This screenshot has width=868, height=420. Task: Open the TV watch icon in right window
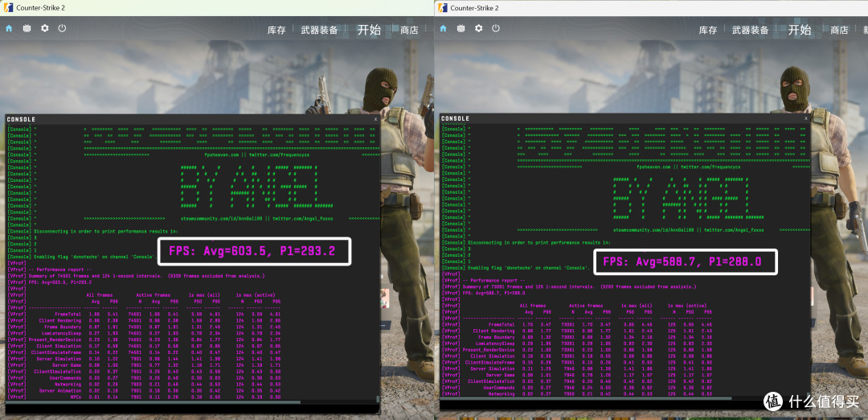(461, 28)
